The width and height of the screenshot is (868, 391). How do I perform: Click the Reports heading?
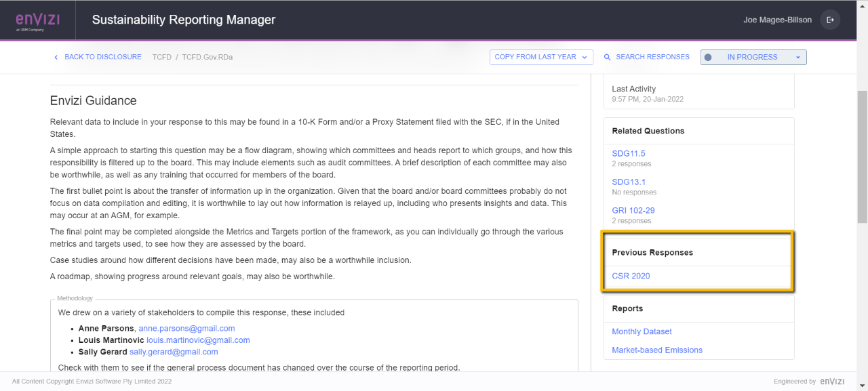pos(627,308)
